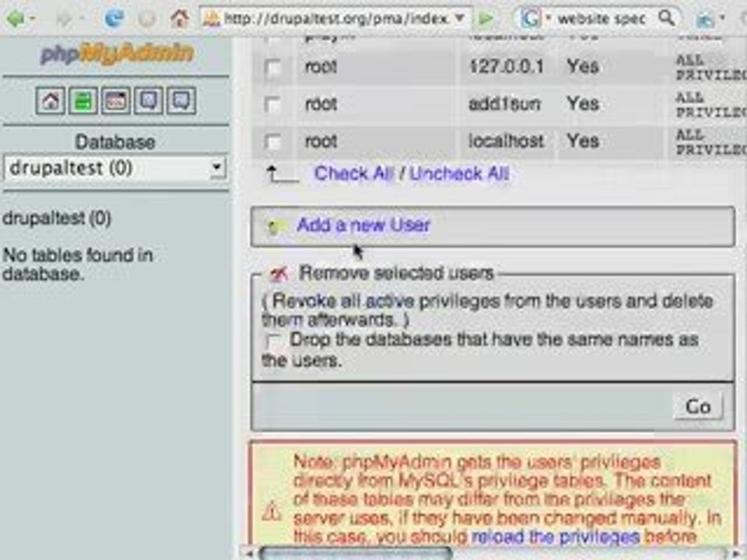Click the Database label in sidebar
Viewport: 747px width, 560px height.
[x=115, y=142]
